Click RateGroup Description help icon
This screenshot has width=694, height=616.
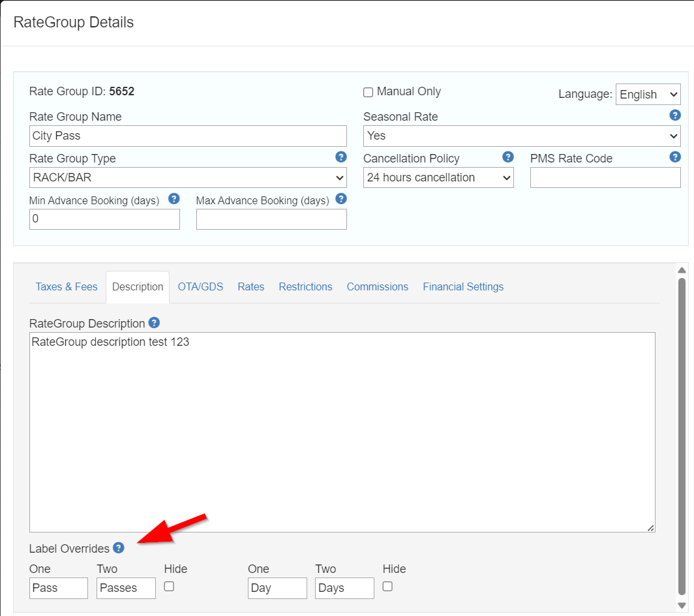click(x=154, y=323)
